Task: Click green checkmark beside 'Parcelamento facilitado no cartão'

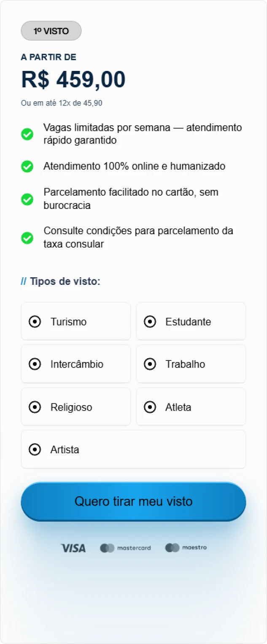Action: coord(27,199)
